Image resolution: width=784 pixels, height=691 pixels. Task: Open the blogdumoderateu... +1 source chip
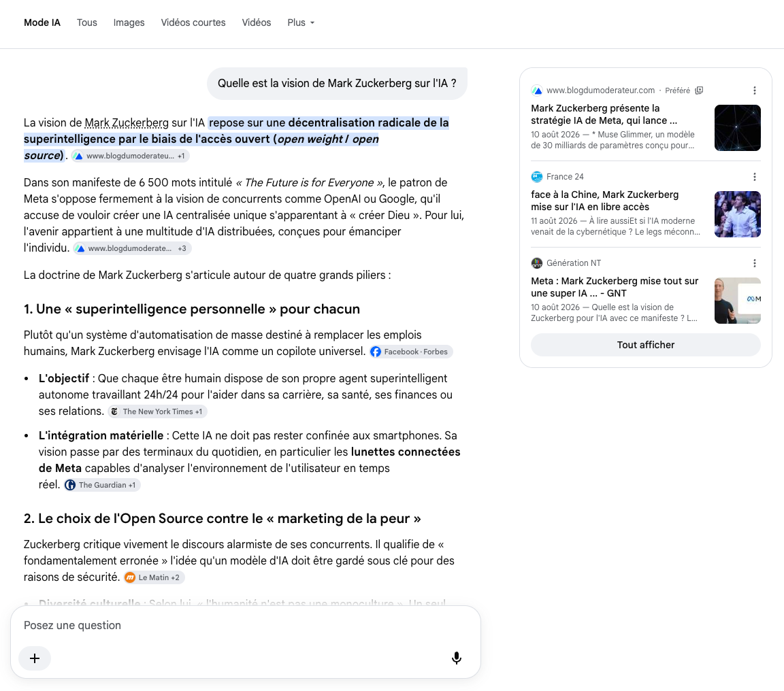131,156
